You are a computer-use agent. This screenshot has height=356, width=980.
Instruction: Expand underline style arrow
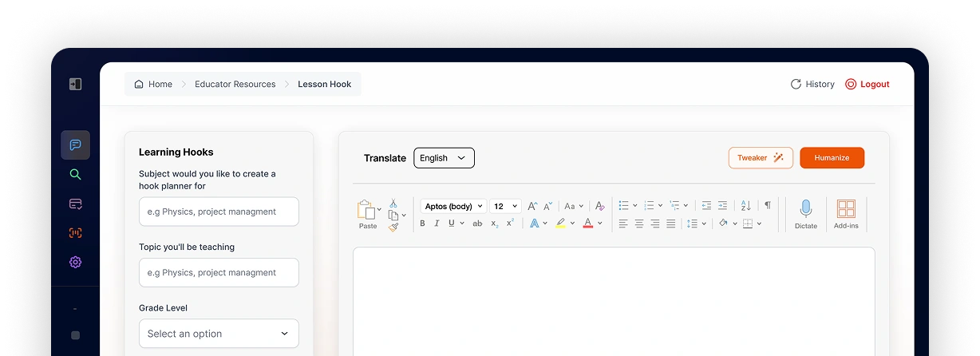(x=462, y=223)
